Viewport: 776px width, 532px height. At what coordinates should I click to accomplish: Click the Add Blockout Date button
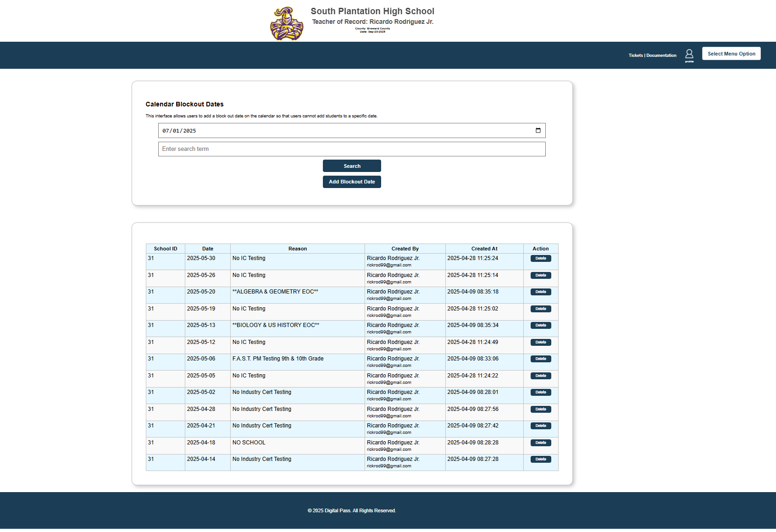tap(351, 182)
